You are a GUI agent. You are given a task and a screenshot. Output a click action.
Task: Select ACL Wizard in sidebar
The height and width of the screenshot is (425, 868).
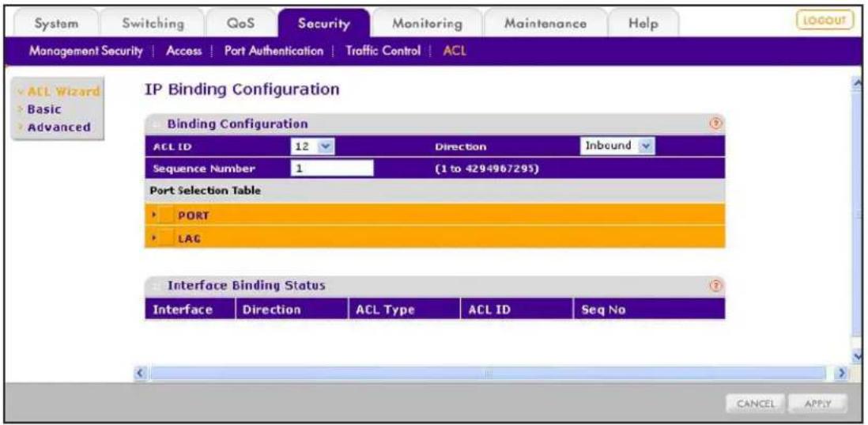pos(63,92)
